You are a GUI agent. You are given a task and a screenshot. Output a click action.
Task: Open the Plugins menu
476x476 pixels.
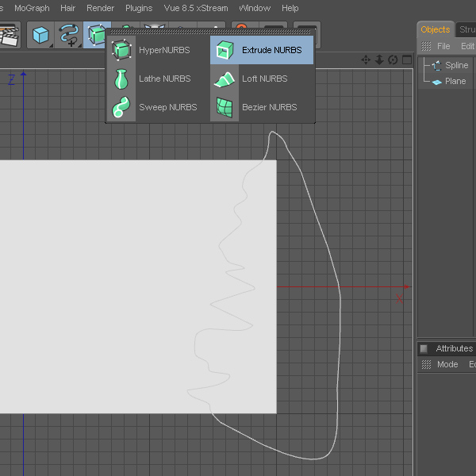pyautogui.click(x=139, y=8)
